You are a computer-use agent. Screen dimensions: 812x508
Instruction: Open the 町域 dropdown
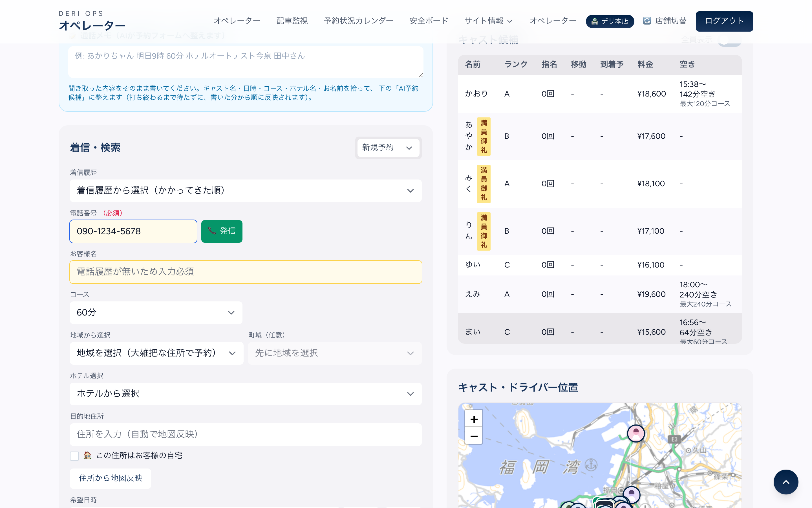click(335, 353)
